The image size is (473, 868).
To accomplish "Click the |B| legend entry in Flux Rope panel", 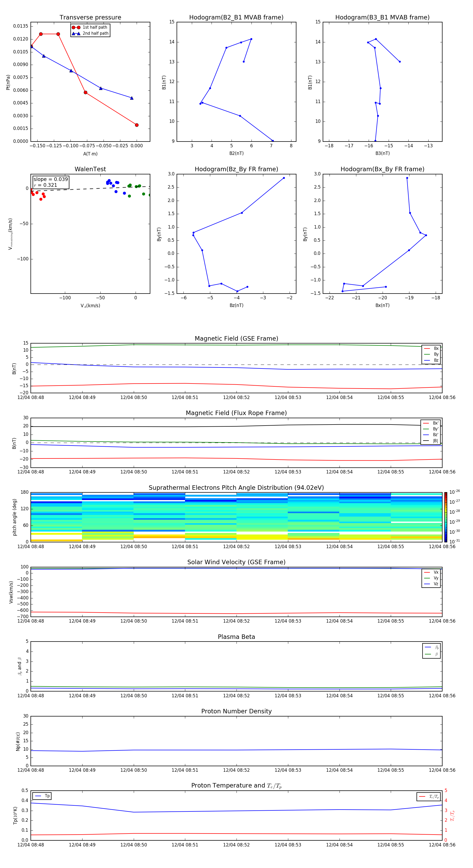I will tap(431, 441).
